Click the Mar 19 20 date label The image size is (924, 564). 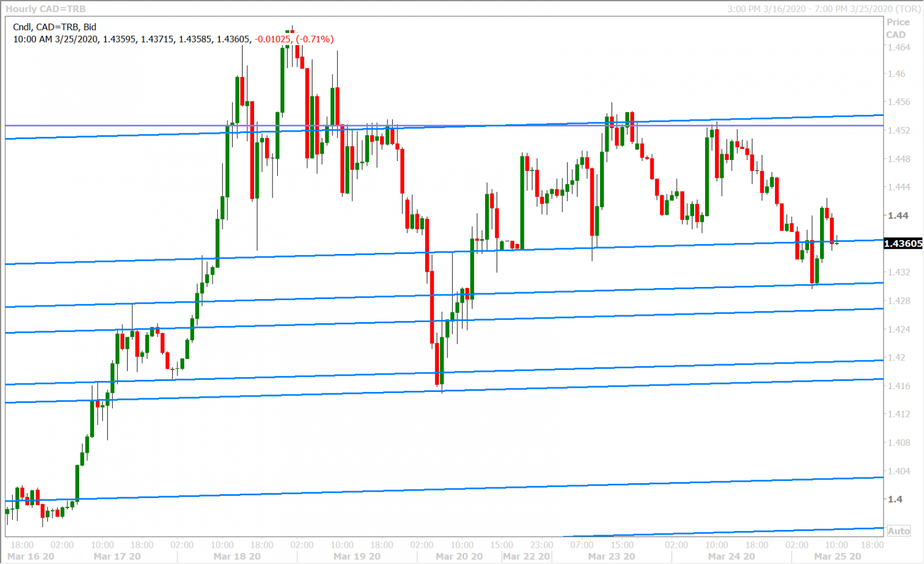[x=357, y=556]
